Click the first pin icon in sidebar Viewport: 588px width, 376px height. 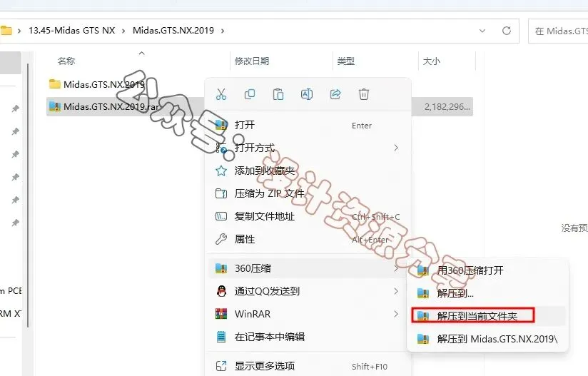click(x=16, y=108)
